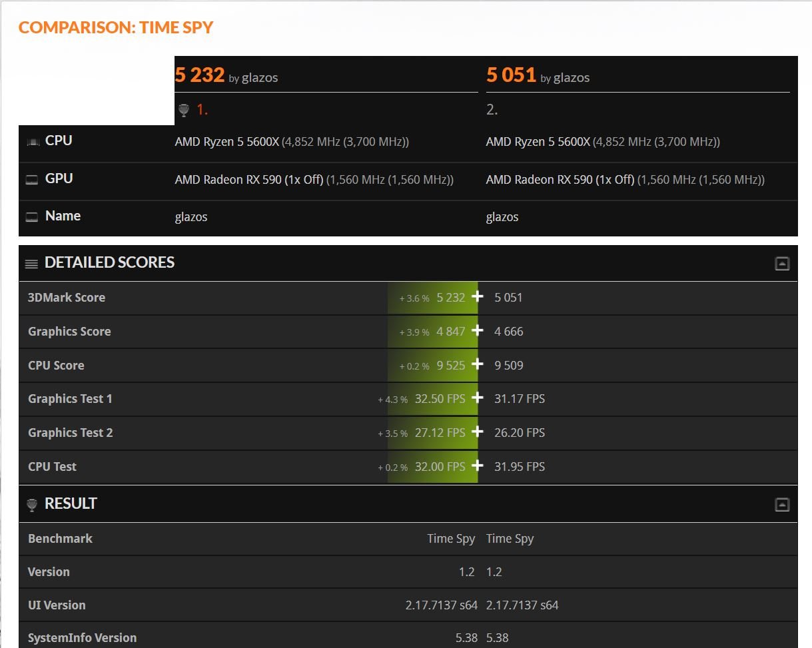Click the Detailed Scores list icon
Image resolution: width=812 pixels, height=648 pixels.
click(31, 264)
